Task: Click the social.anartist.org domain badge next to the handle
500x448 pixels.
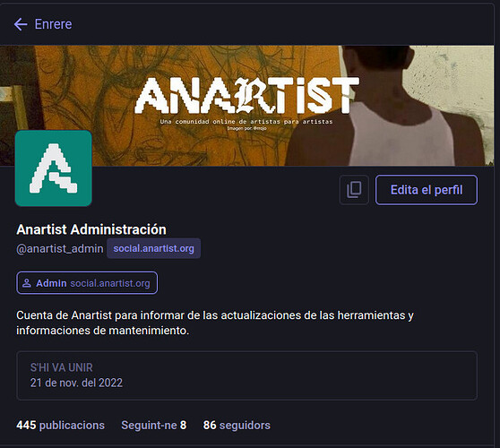Action: (154, 248)
